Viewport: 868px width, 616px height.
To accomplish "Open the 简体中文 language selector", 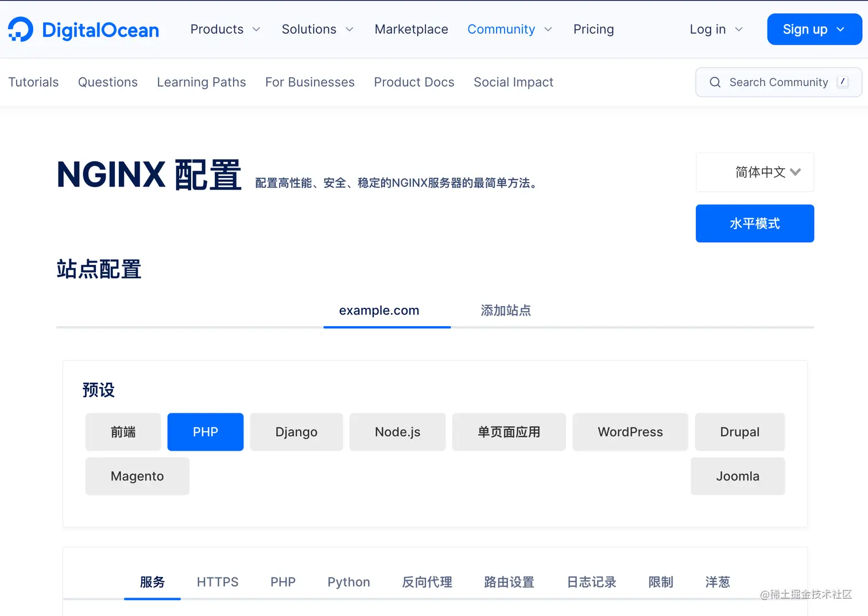I will [x=755, y=172].
